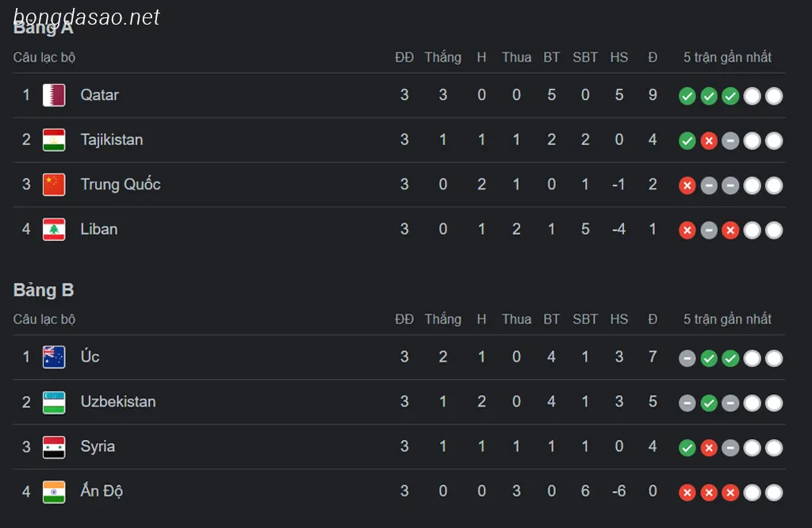Click the Syria flag icon
This screenshot has width=812, height=528.
(54, 446)
